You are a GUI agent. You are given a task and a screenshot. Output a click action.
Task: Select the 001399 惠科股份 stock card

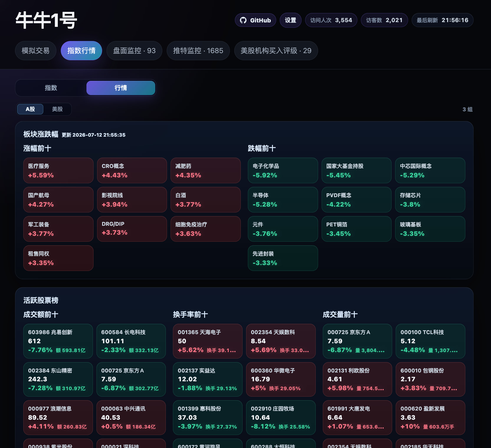pos(208,418)
